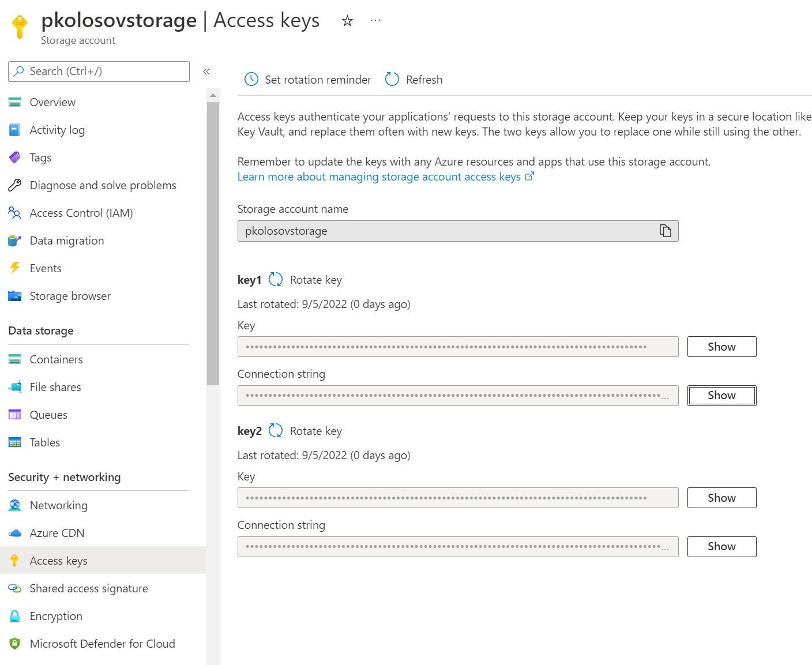Open the Activity log icon
Image resolution: width=812 pixels, height=665 pixels.
(x=15, y=130)
